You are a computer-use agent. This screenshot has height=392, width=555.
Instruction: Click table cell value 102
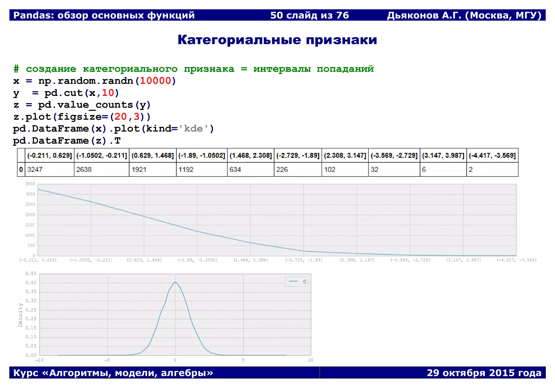click(330, 169)
